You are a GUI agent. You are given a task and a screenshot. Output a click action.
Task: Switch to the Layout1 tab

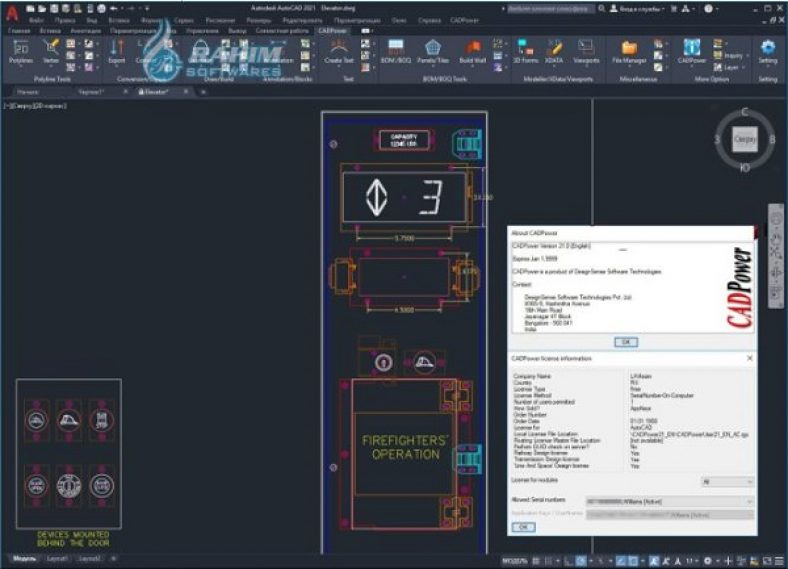56,559
